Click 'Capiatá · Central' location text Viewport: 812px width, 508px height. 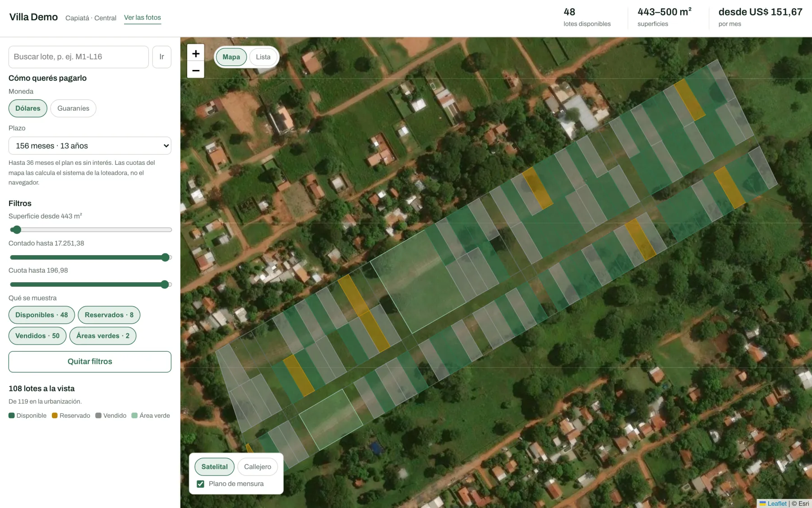pos(91,18)
